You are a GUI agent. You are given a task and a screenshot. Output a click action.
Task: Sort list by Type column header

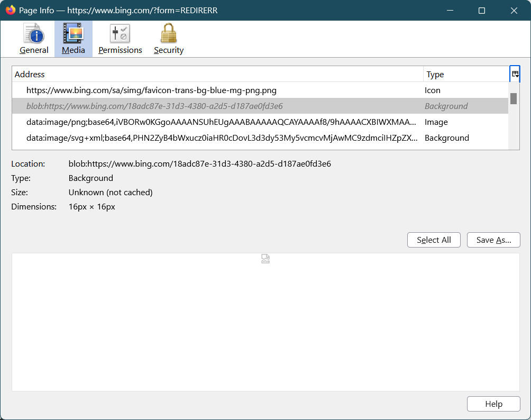[465, 75]
